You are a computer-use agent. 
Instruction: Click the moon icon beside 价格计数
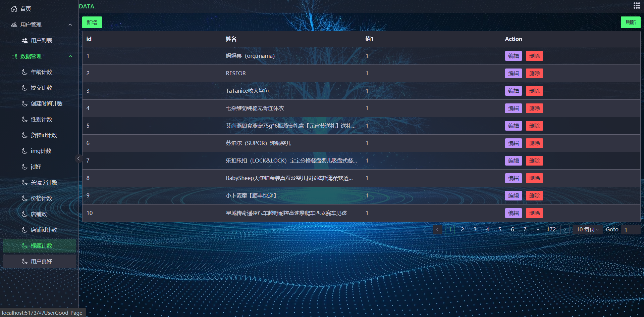coord(24,198)
